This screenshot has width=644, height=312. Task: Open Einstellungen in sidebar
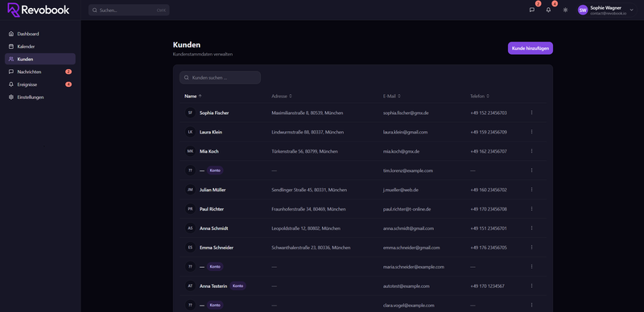click(40, 97)
